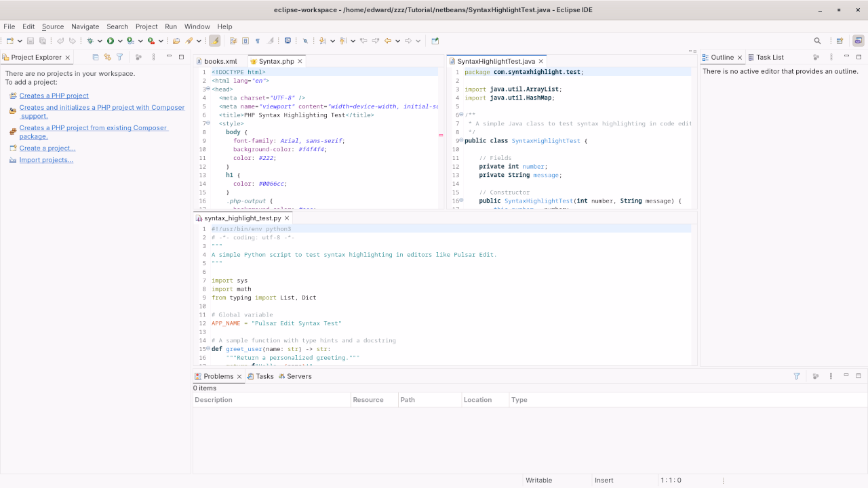Click Problems view filter funnel icon
This screenshot has height=488, width=868.
(x=797, y=376)
